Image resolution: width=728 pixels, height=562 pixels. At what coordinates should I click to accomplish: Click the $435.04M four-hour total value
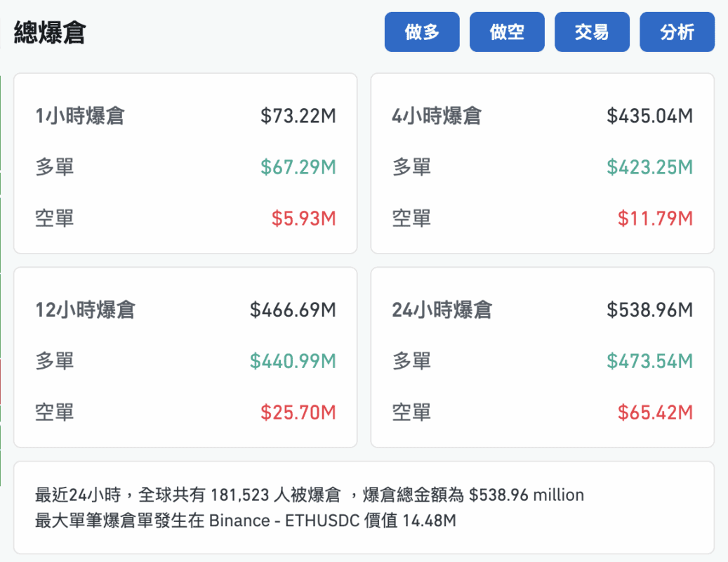[651, 117]
